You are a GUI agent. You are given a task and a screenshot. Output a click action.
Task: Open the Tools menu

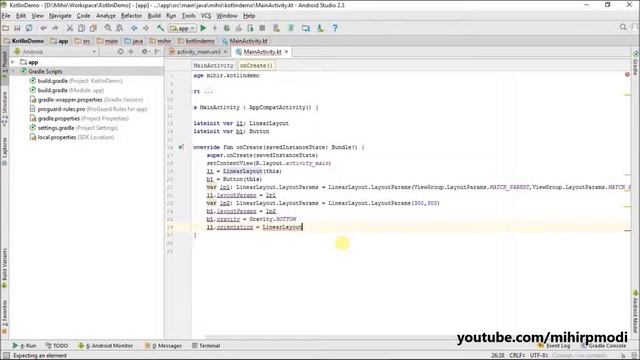pyautogui.click(x=188, y=16)
